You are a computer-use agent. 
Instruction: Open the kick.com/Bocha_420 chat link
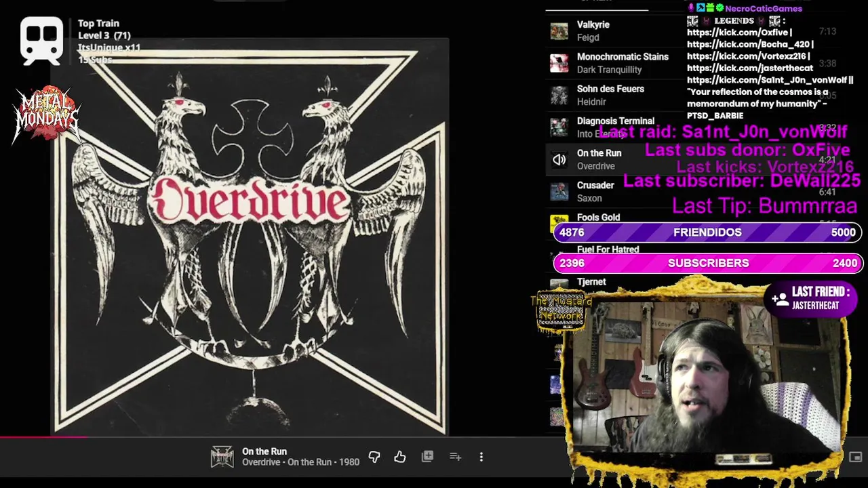[x=749, y=45]
